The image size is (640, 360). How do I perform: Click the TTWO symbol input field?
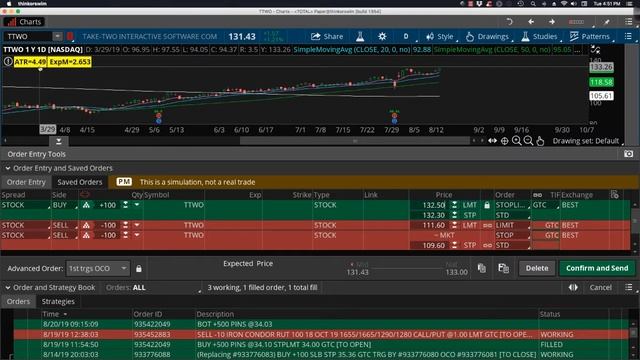[x=28, y=36]
